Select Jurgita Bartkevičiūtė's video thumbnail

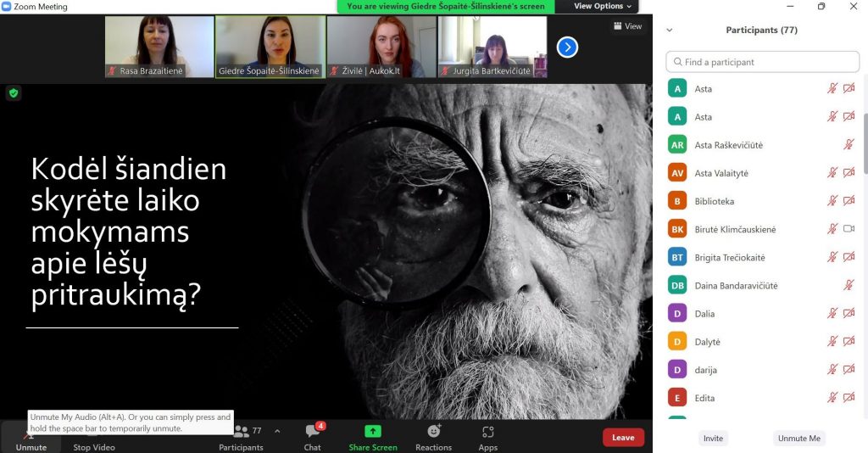(x=492, y=47)
